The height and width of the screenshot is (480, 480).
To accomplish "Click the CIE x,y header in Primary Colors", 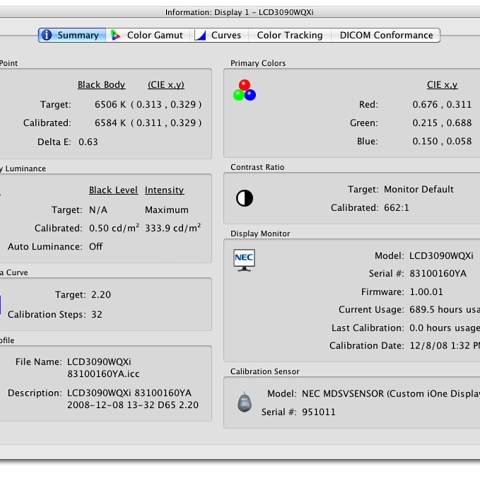I will 442,85.
